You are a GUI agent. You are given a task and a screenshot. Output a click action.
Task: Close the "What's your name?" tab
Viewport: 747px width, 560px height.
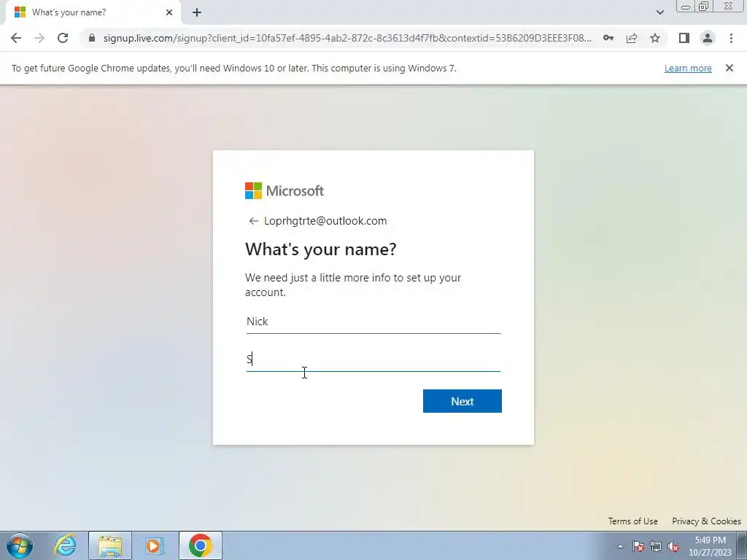pyautogui.click(x=169, y=12)
